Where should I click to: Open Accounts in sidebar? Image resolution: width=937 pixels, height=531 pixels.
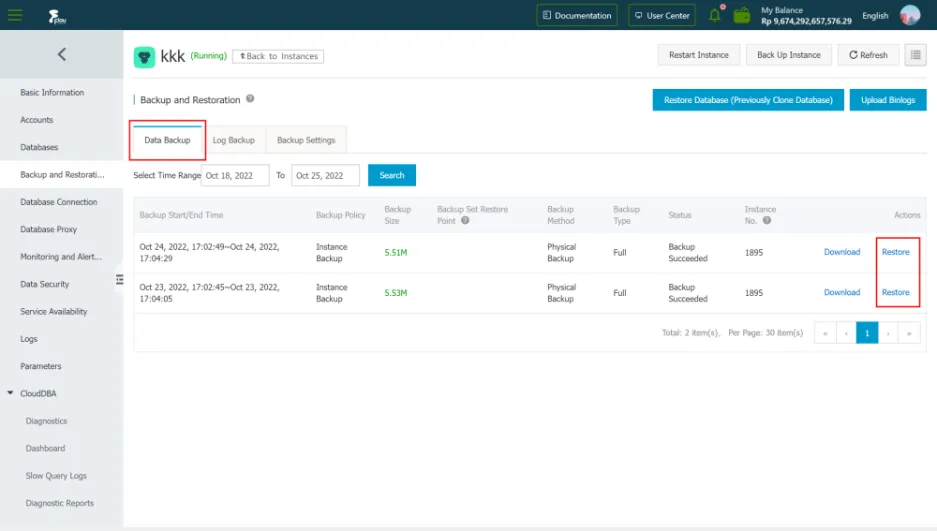(x=36, y=120)
